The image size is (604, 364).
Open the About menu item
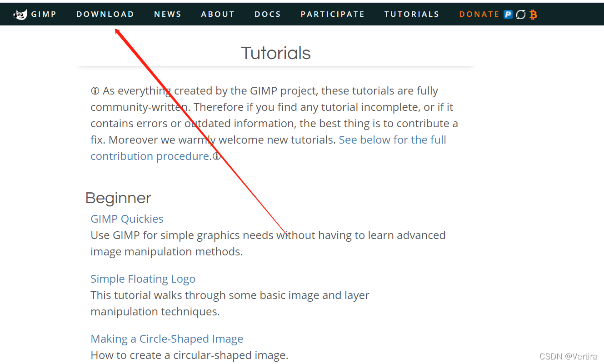pyautogui.click(x=218, y=15)
